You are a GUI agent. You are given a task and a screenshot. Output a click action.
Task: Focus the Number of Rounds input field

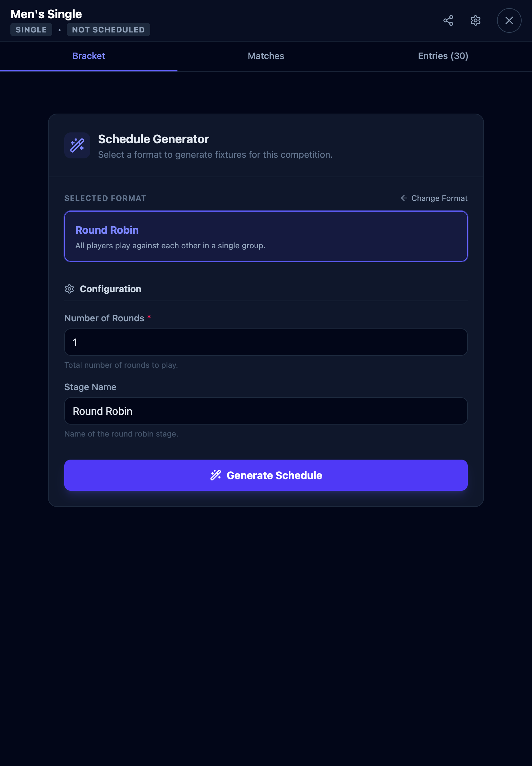click(266, 342)
